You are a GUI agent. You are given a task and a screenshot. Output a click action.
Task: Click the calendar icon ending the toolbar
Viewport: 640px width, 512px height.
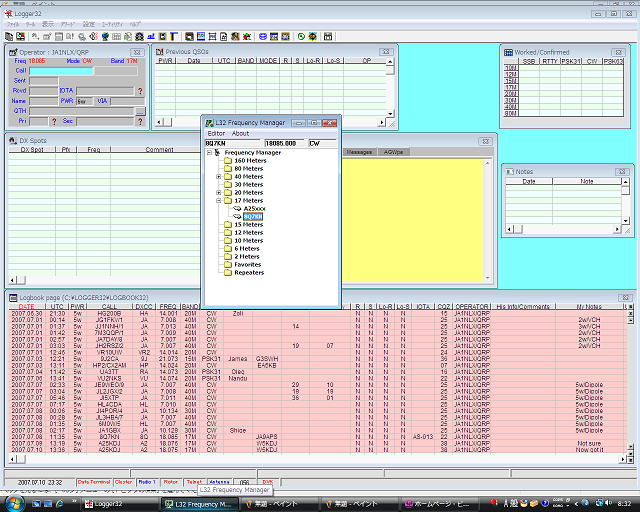pyautogui.click(x=328, y=37)
